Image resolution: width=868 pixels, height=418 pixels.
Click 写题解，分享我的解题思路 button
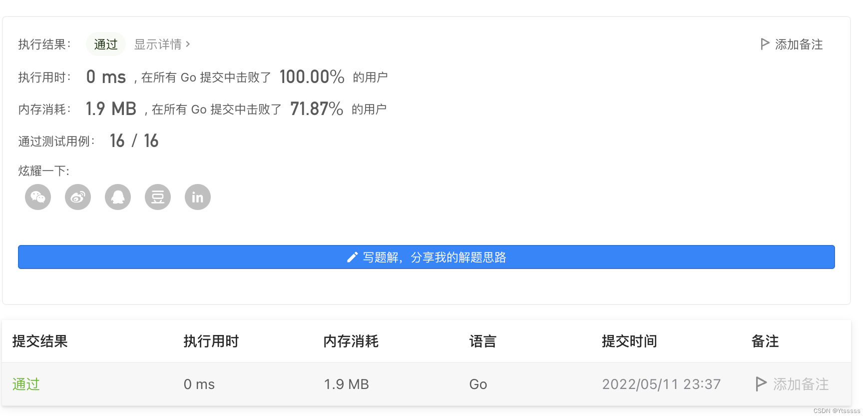pos(427,257)
